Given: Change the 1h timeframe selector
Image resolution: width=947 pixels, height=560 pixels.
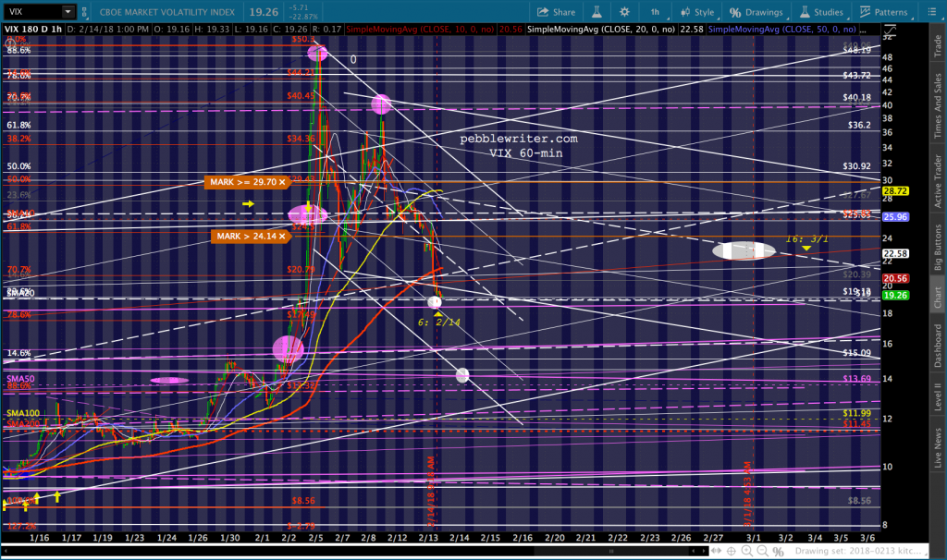Looking at the screenshot, I should tap(655, 12).
